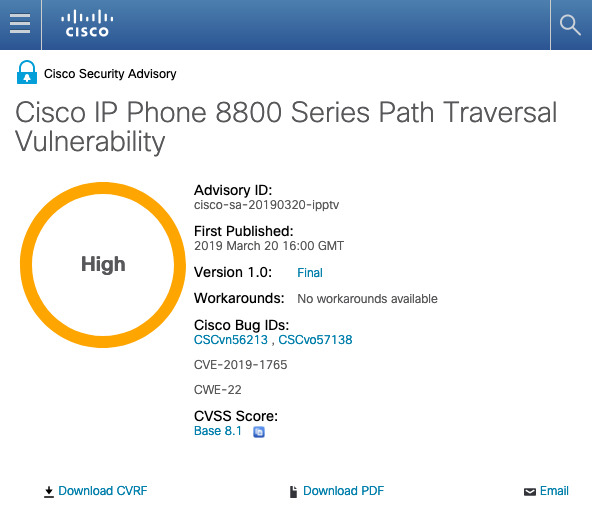
Task: Click the download arrow icon before CVRF
Action: (x=49, y=492)
